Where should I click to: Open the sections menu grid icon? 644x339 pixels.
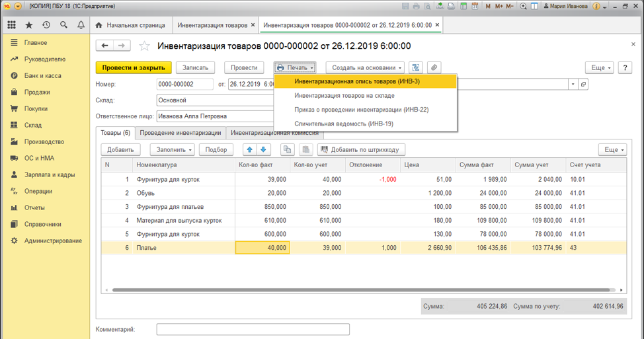tap(11, 25)
